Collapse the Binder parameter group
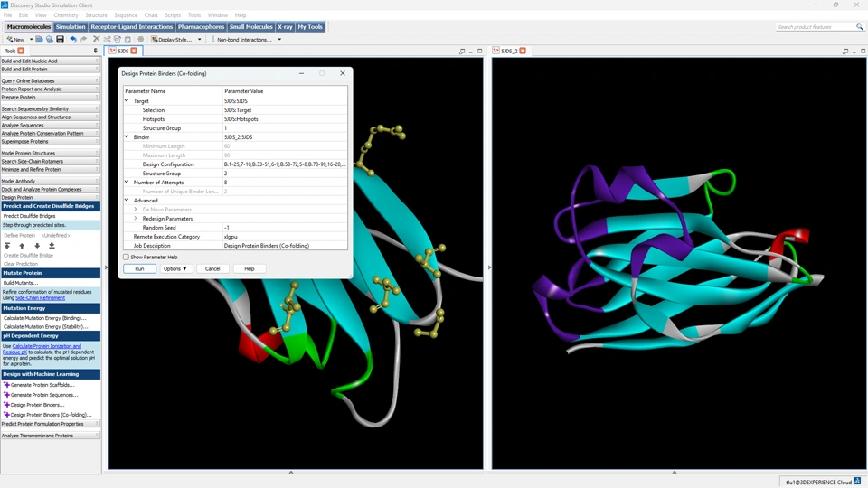868x488 pixels. [127, 136]
